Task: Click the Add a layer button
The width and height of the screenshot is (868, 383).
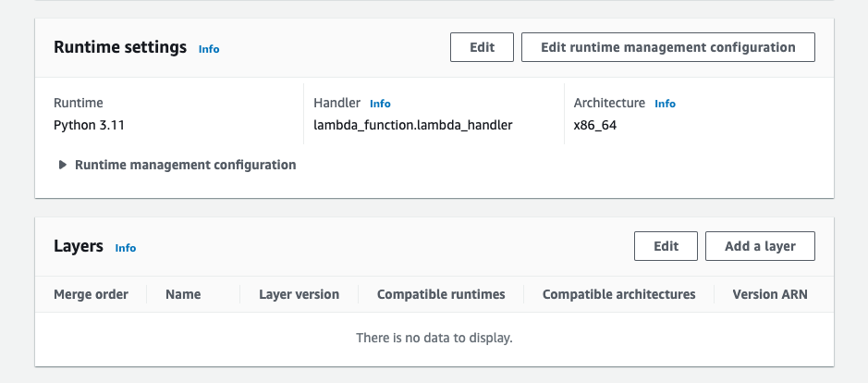Action: pos(760,246)
